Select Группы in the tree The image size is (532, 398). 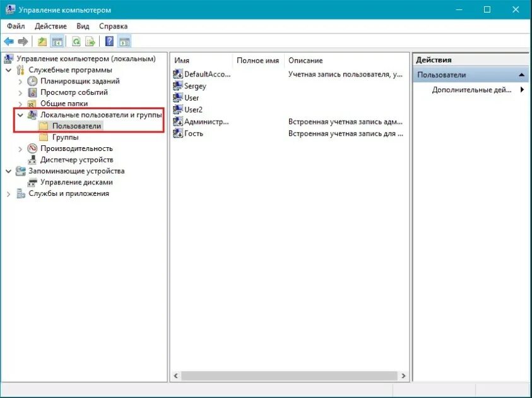[x=66, y=137]
